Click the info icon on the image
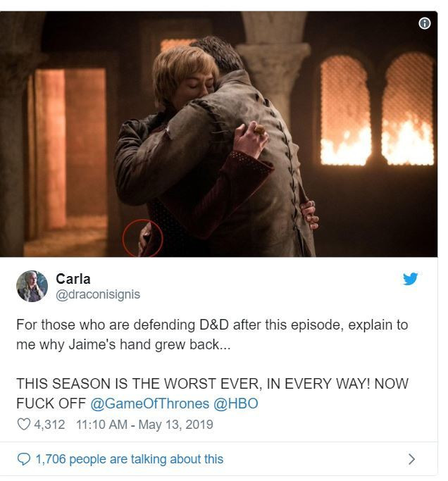Image resolution: width=448 pixels, height=481 pixels. (x=424, y=23)
